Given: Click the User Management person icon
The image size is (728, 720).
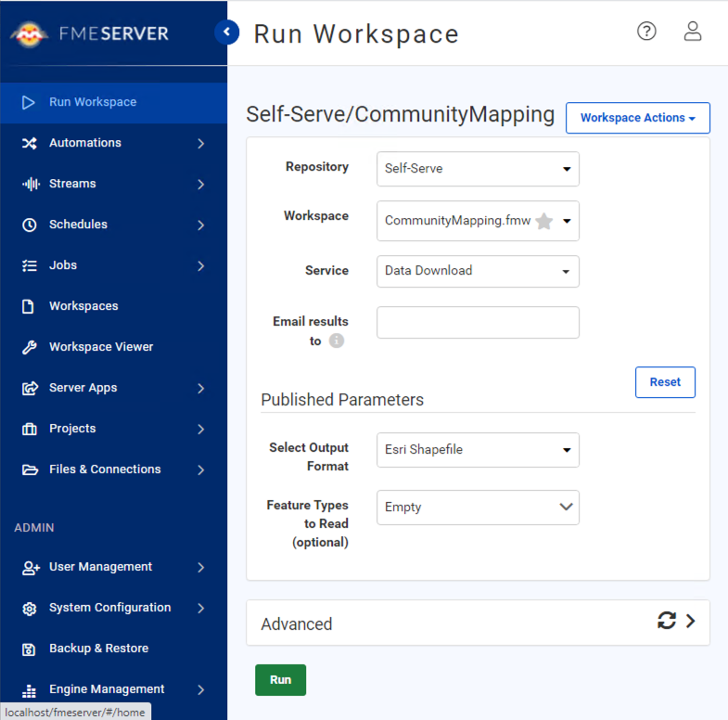Looking at the screenshot, I should 31,568.
